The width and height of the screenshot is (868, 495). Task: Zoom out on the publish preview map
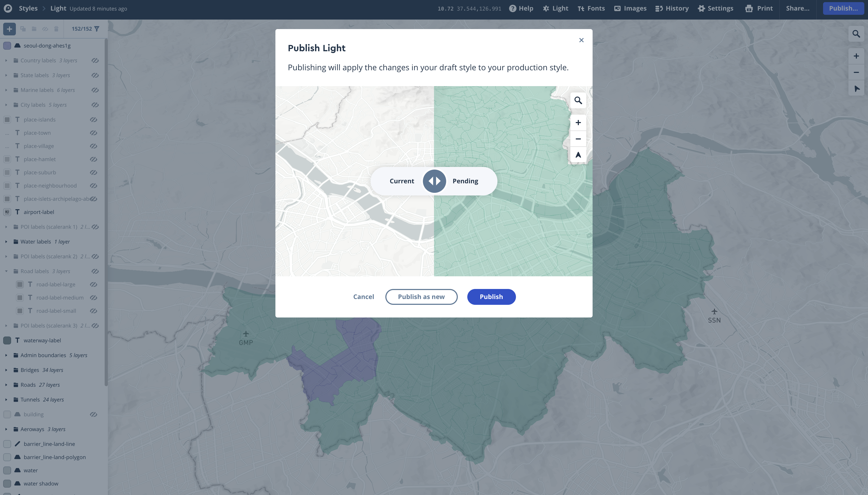[x=578, y=139]
